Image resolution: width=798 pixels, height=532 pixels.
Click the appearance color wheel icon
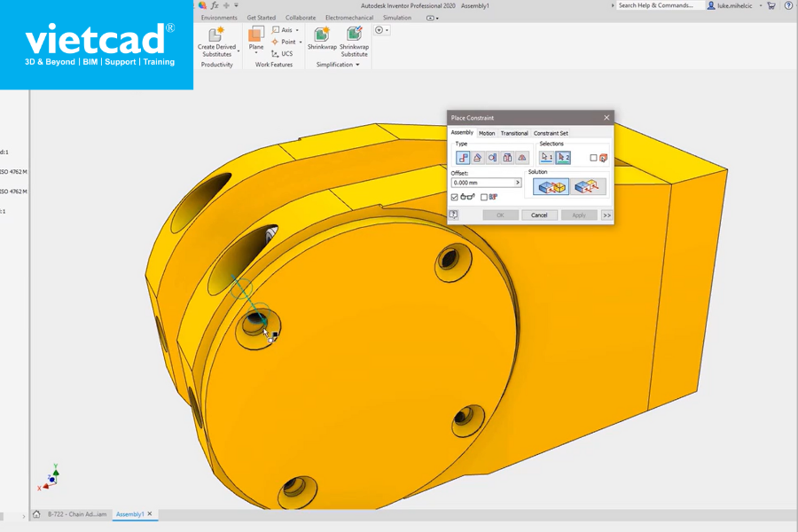click(x=202, y=5)
